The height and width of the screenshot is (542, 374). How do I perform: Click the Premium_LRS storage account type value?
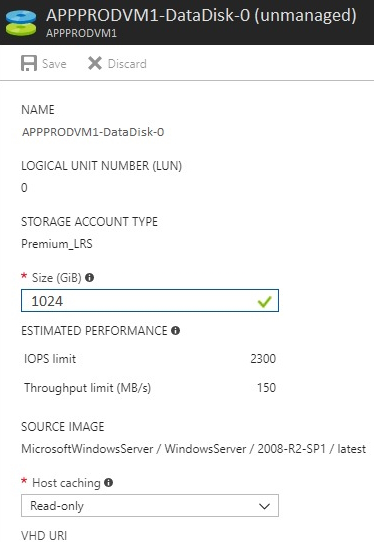(x=57, y=244)
